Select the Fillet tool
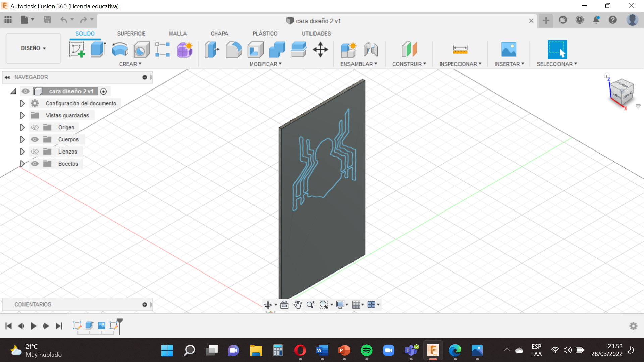This screenshot has width=644, height=362. 234,50
